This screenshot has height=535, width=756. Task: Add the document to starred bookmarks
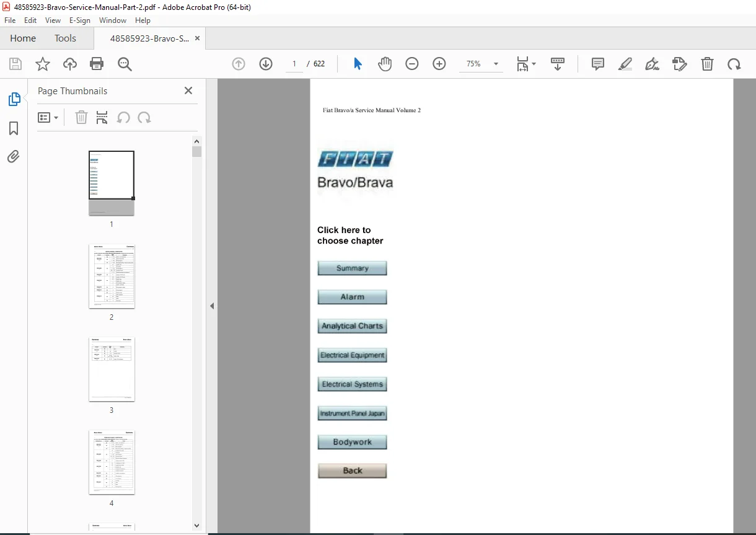click(x=43, y=64)
